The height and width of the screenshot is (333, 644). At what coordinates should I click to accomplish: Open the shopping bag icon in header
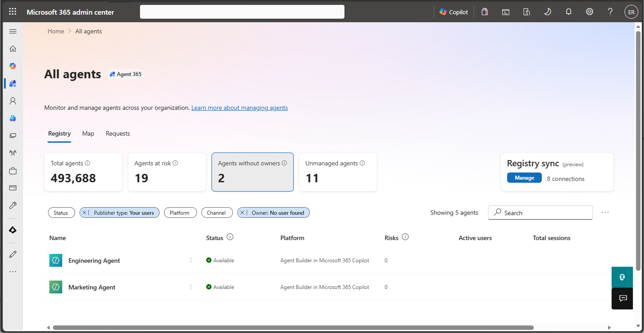click(485, 12)
